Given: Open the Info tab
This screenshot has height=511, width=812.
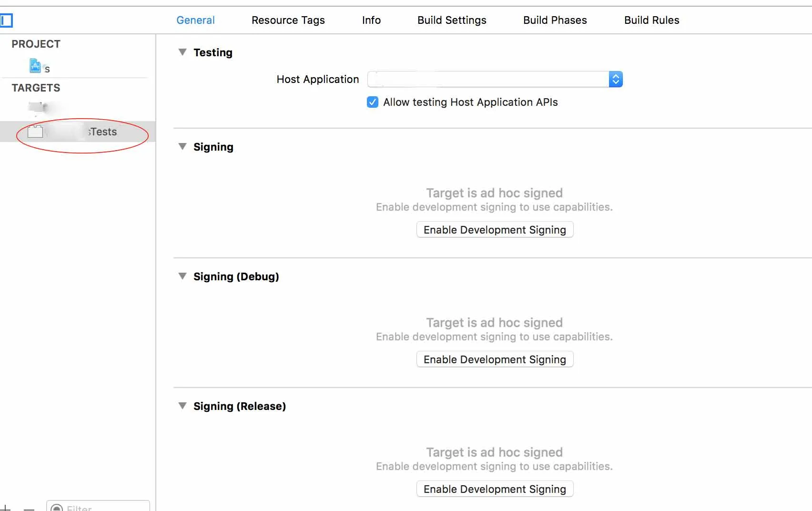Looking at the screenshot, I should (x=371, y=20).
